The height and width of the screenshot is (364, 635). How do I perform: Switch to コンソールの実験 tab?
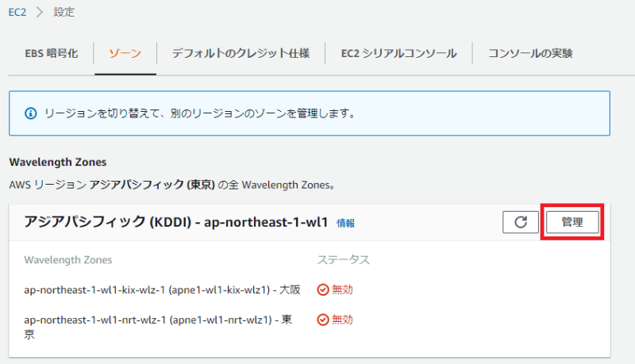click(529, 54)
